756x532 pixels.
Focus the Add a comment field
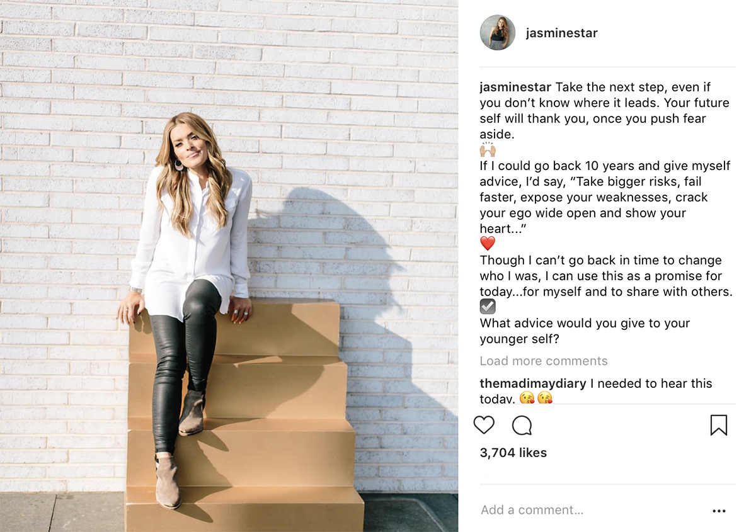567,510
